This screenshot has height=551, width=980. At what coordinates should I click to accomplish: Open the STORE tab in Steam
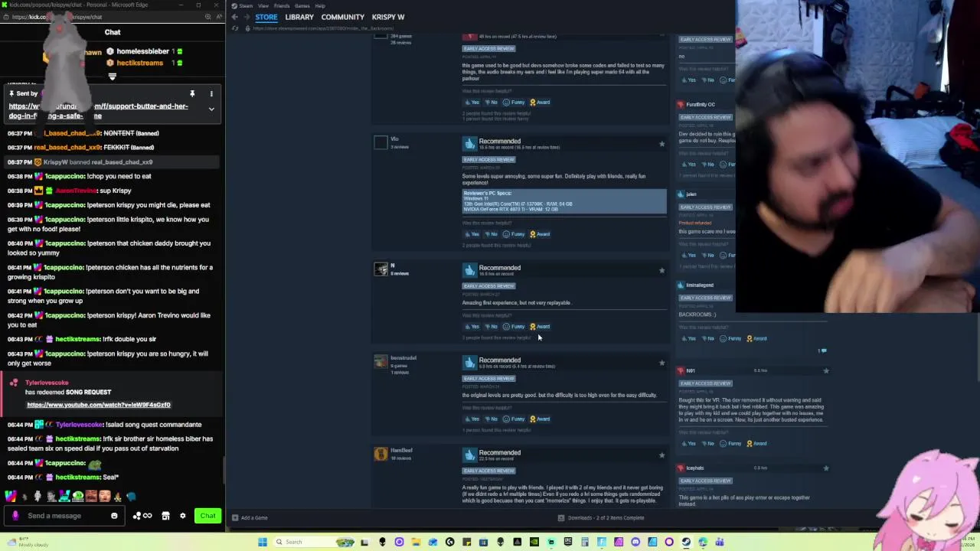click(x=266, y=17)
